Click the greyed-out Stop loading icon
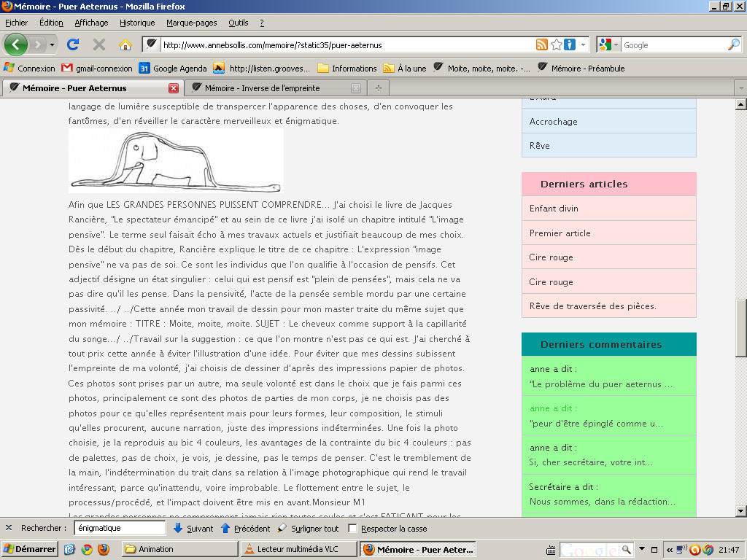 [x=99, y=44]
